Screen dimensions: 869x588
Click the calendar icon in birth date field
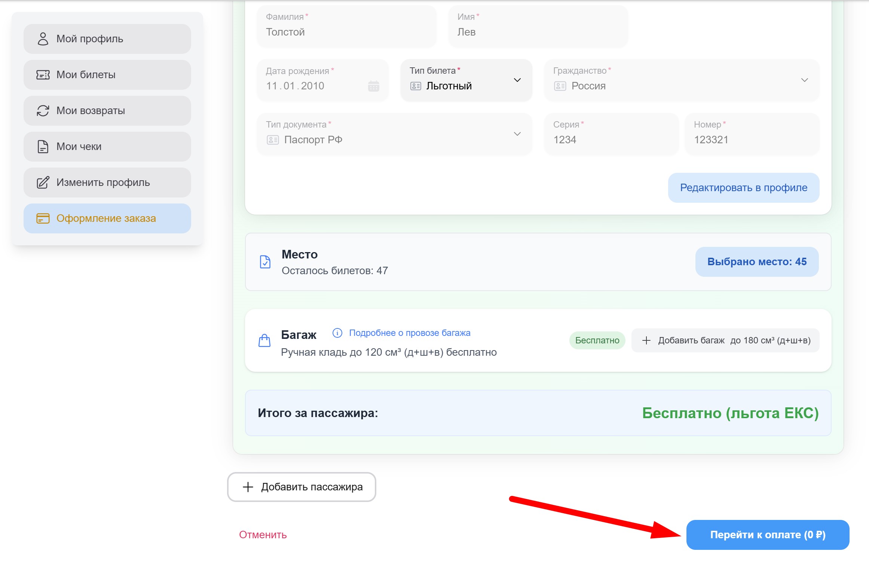373,86
